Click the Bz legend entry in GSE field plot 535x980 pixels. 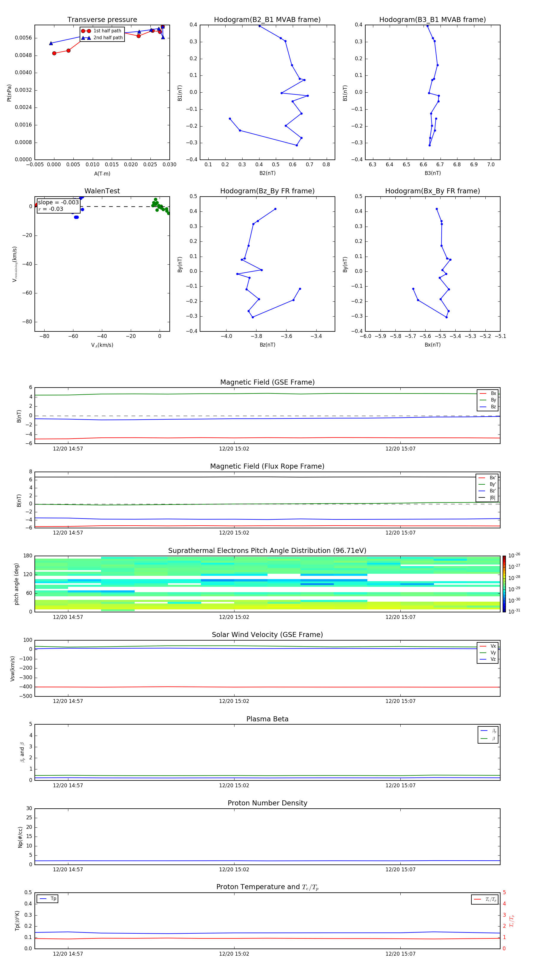488,407
